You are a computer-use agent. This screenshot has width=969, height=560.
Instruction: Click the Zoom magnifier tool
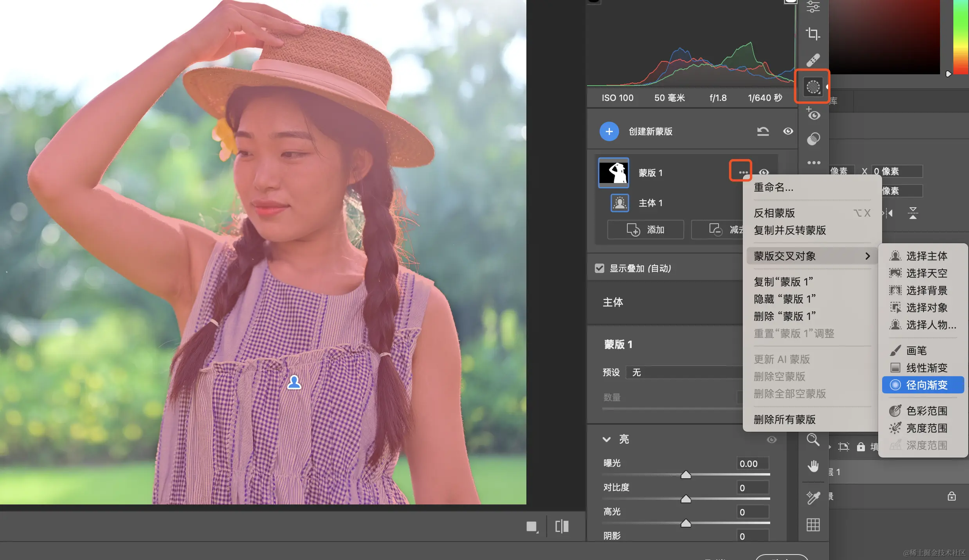point(813,440)
